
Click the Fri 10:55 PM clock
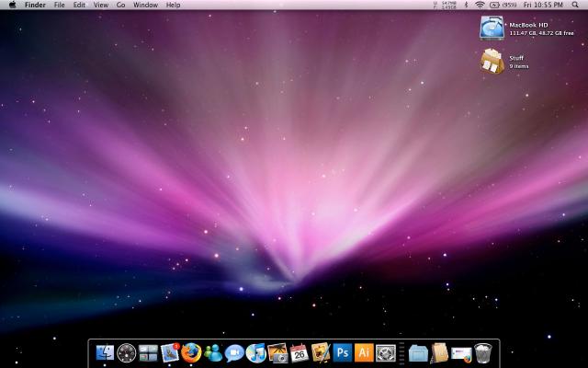[543, 5]
